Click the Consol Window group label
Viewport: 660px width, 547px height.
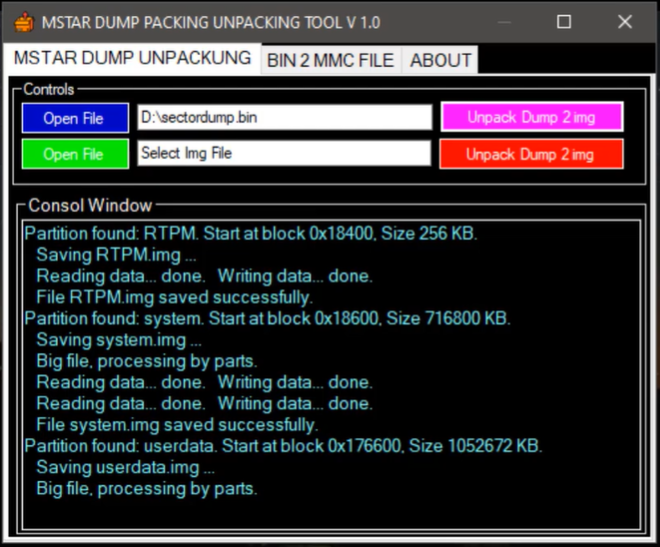(90, 206)
